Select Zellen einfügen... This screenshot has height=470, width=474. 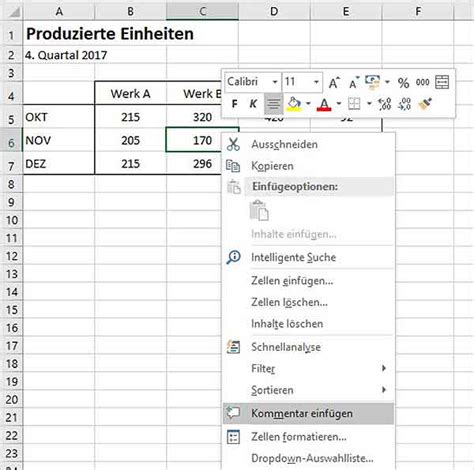coord(308,281)
